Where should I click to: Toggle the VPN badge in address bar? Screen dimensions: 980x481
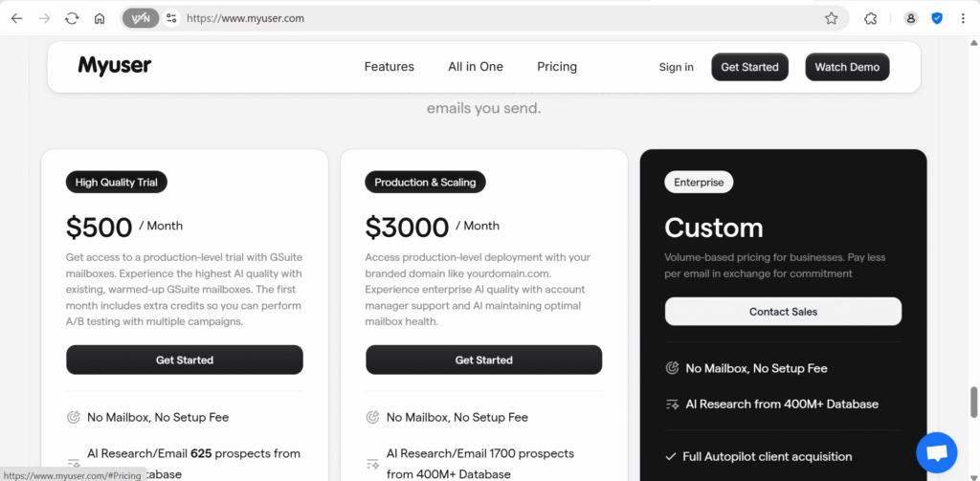pos(141,19)
